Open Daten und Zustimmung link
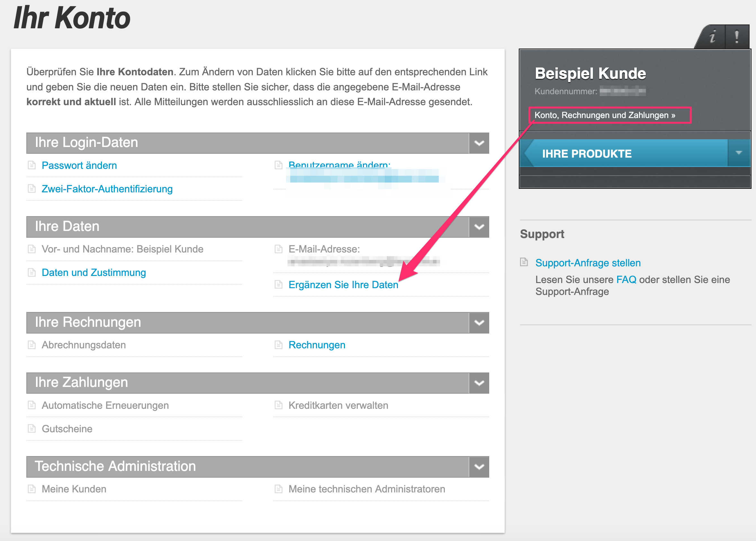 pyautogui.click(x=94, y=272)
